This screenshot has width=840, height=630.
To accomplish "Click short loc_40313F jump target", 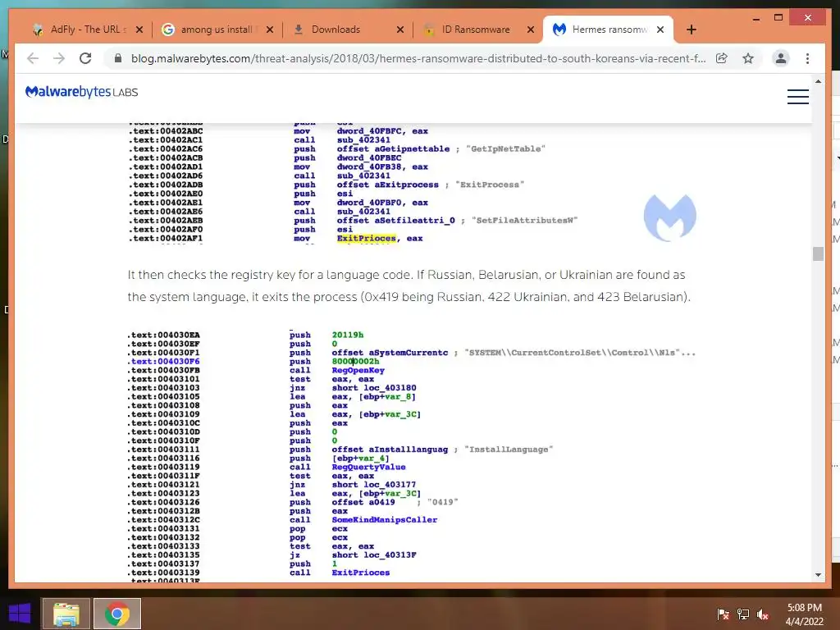I will click(x=374, y=555).
